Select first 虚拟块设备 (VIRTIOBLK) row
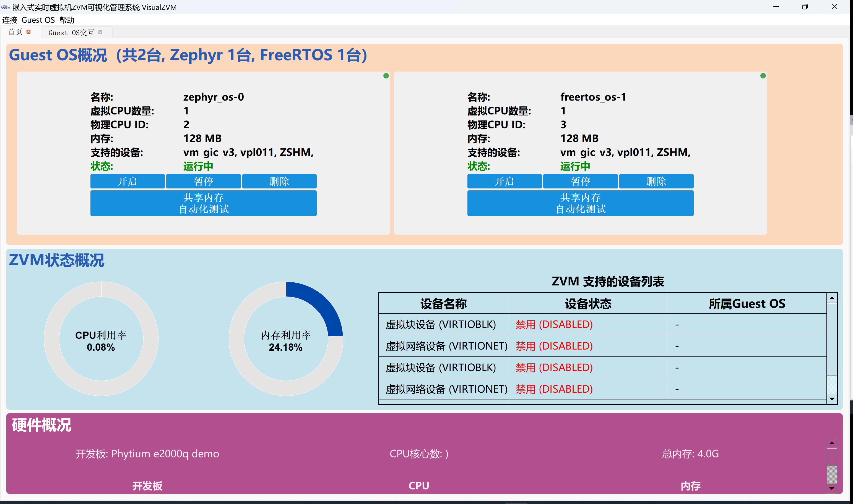This screenshot has height=504, width=853. (603, 324)
